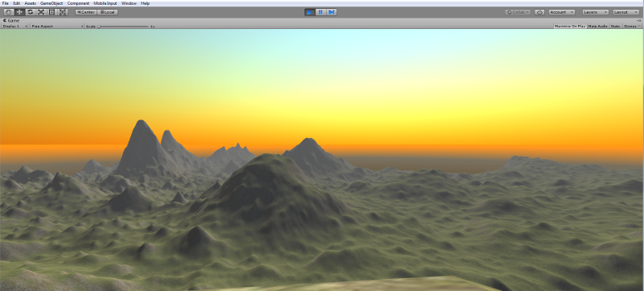Select the Rect transform tool
The image size is (644, 291).
pos(52,12)
